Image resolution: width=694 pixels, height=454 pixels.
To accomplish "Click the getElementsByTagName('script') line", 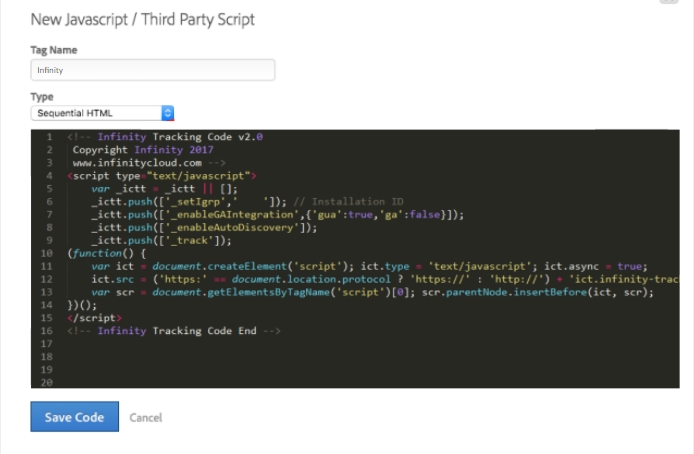I will click(372, 292).
